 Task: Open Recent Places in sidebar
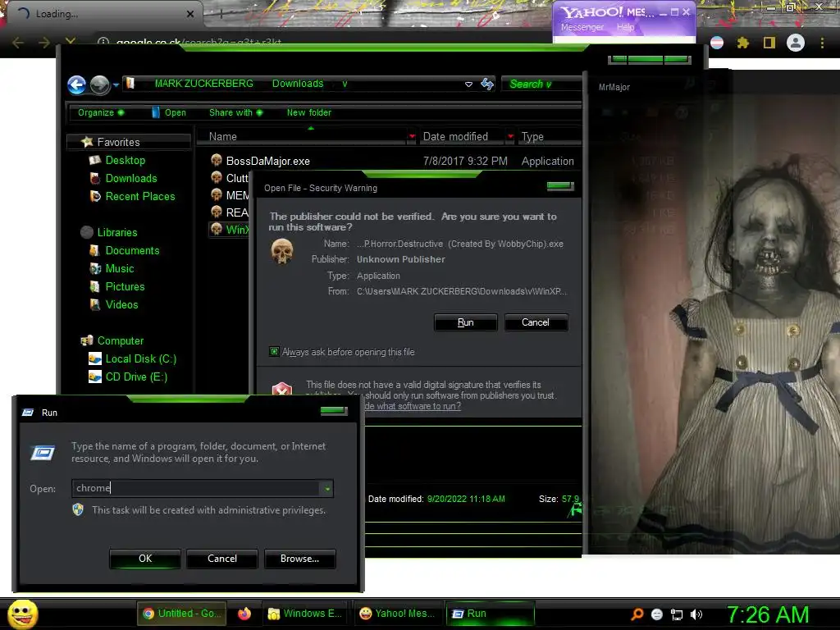coord(139,197)
